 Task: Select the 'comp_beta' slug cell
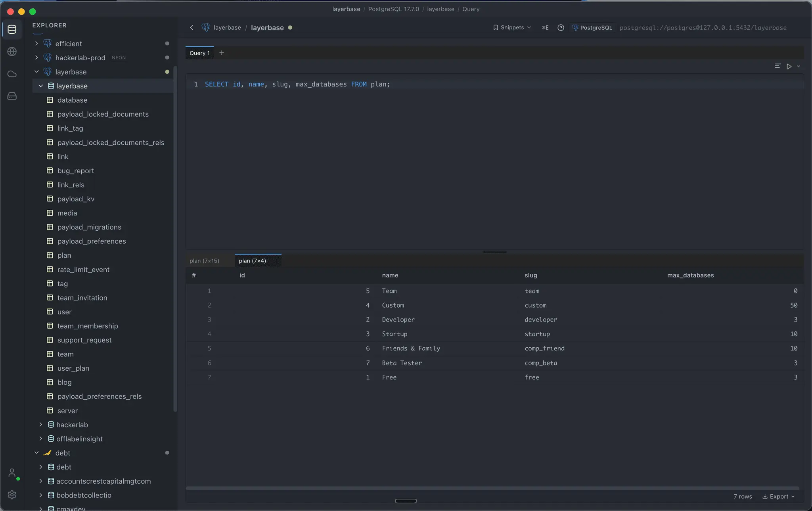coord(541,363)
